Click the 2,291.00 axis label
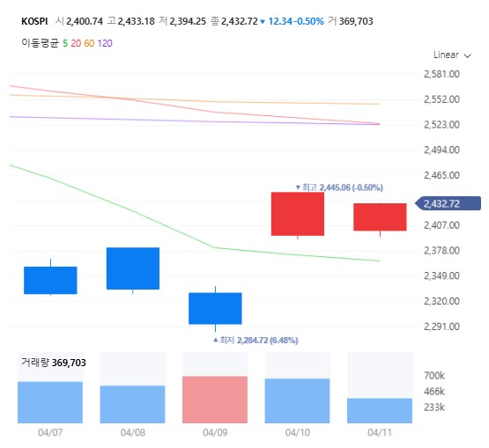This screenshot has height=448, width=489. click(x=441, y=327)
